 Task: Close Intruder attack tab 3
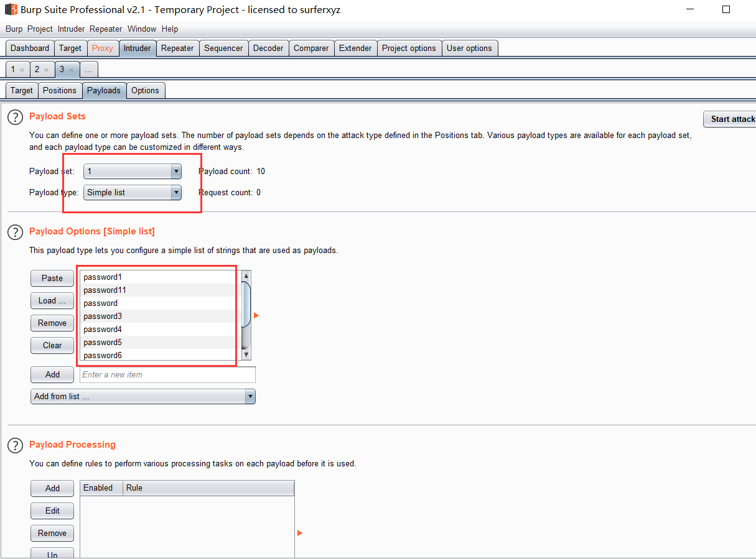coord(71,70)
